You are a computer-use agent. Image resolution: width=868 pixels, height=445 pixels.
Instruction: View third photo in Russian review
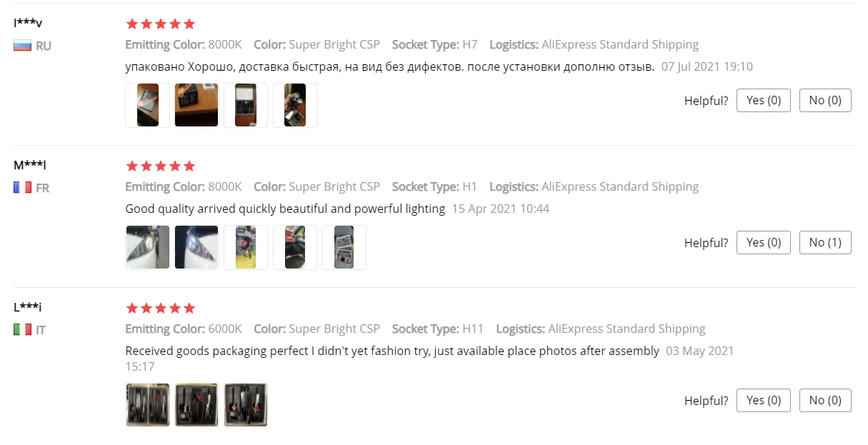coord(246,105)
